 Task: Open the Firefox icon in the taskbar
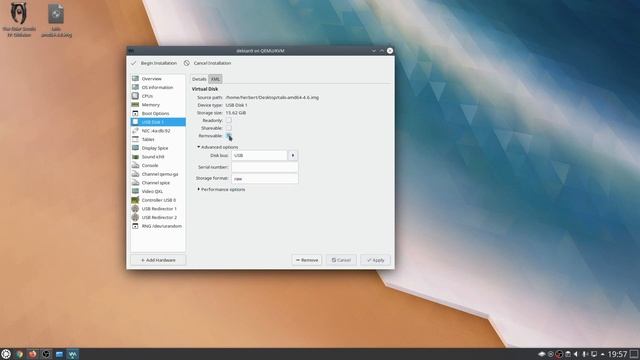(33, 354)
